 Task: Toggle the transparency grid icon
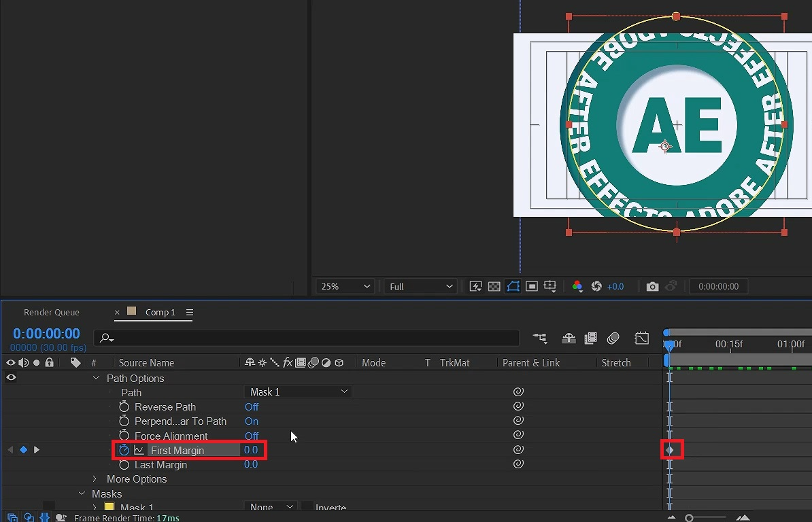click(494, 286)
